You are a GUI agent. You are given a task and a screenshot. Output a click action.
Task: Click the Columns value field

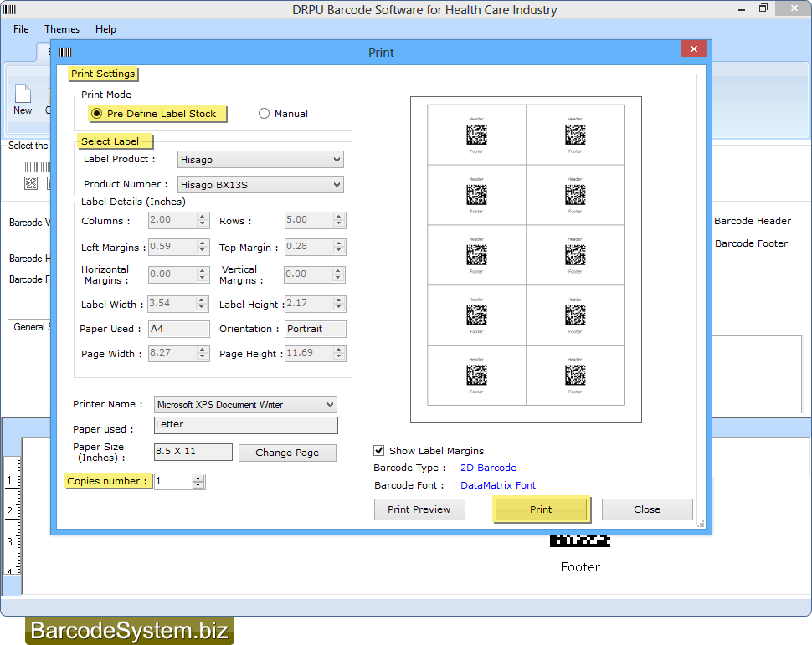point(173,220)
